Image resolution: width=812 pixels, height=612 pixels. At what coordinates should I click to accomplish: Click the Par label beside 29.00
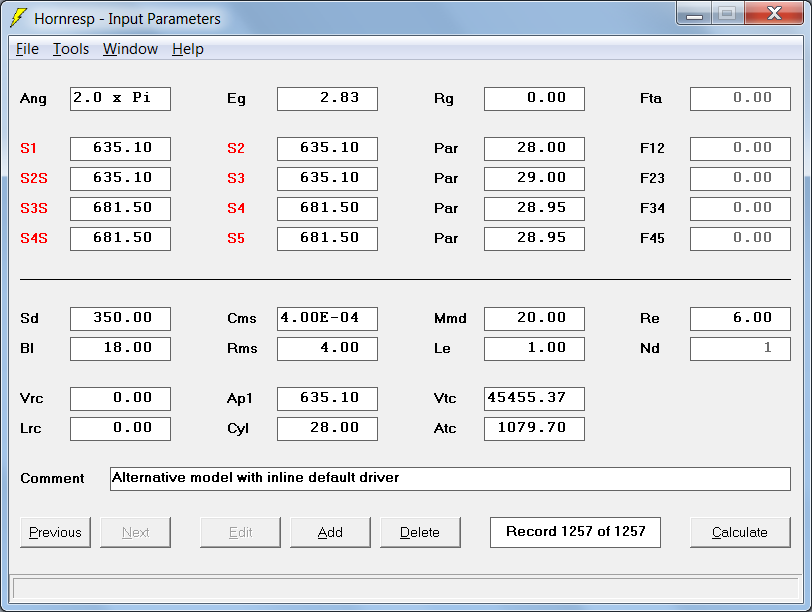446,179
